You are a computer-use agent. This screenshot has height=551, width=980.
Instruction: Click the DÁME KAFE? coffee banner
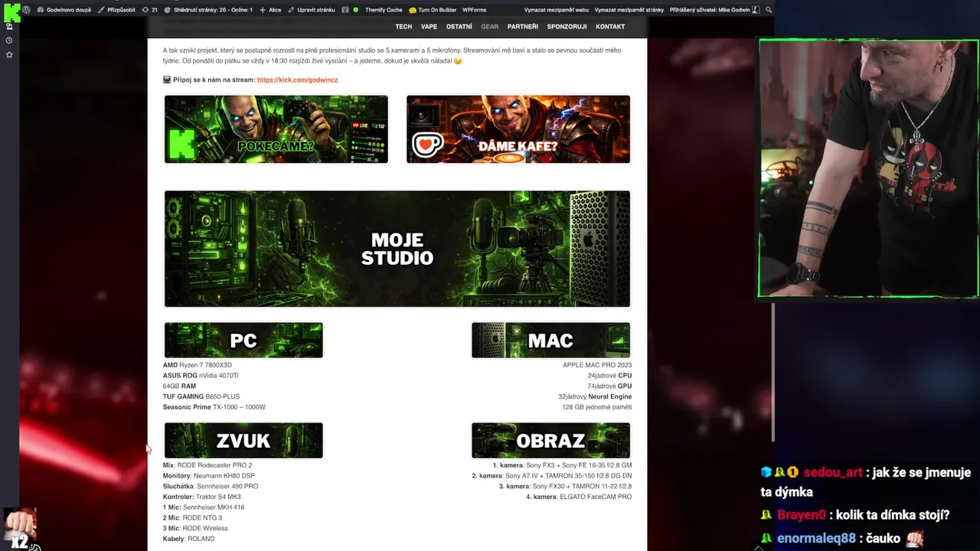click(518, 129)
